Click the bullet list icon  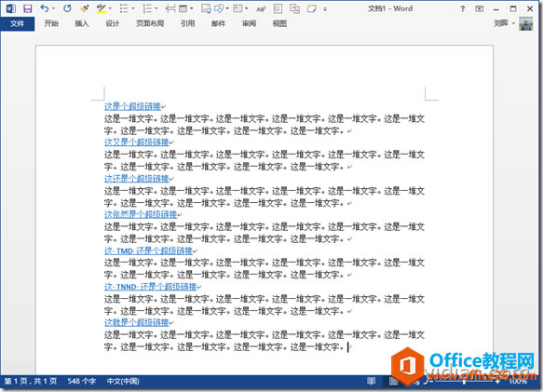(124, 8)
